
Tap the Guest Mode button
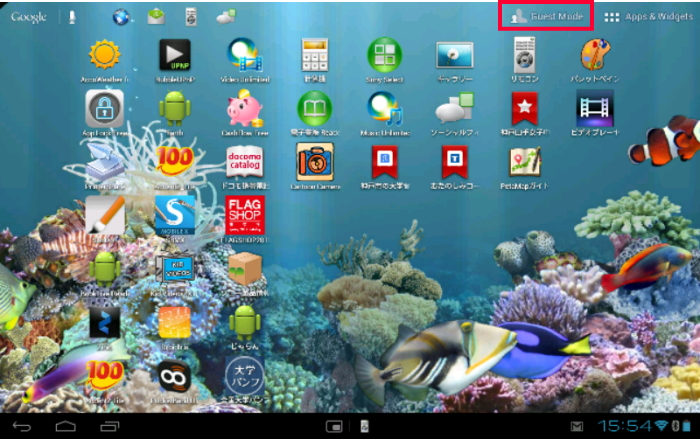pyautogui.click(x=546, y=16)
